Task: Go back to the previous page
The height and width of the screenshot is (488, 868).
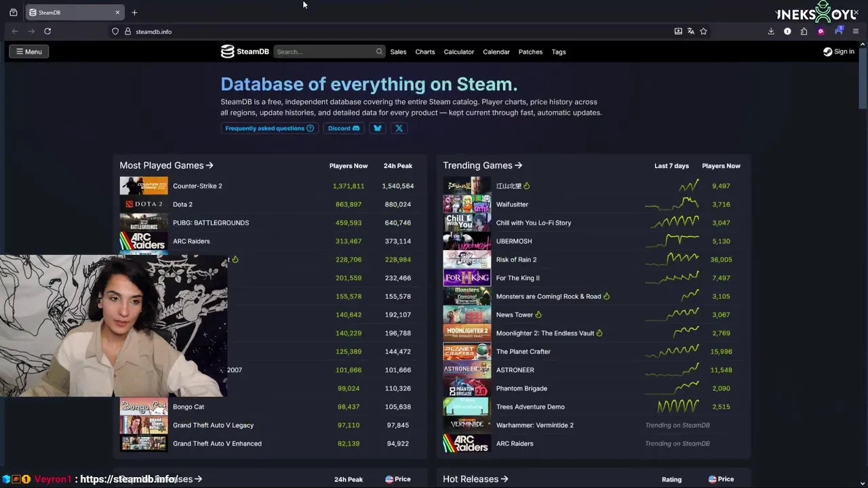Action: (x=15, y=31)
